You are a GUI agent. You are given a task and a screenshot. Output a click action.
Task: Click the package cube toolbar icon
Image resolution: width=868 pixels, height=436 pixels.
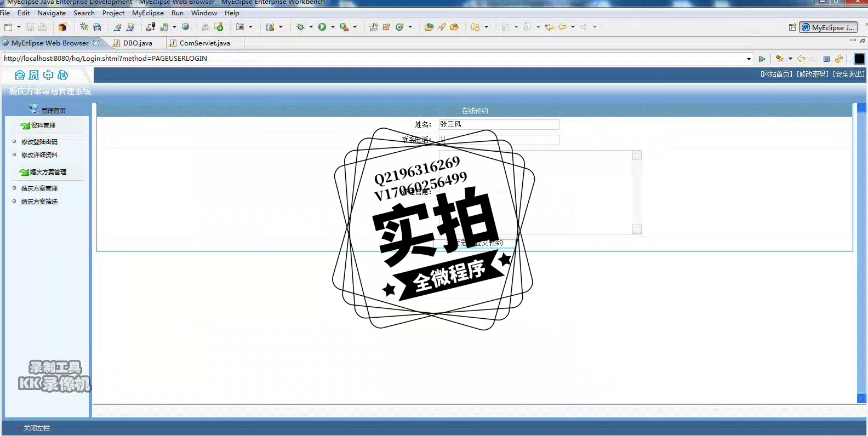coord(62,27)
